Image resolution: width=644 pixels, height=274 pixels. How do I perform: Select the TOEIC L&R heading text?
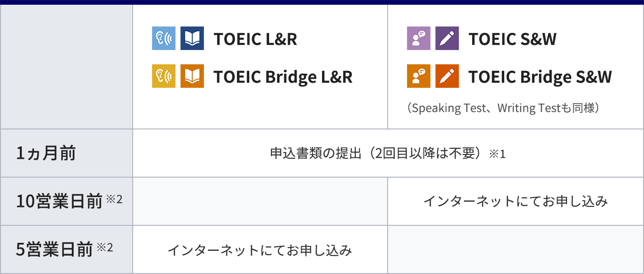coord(255,39)
